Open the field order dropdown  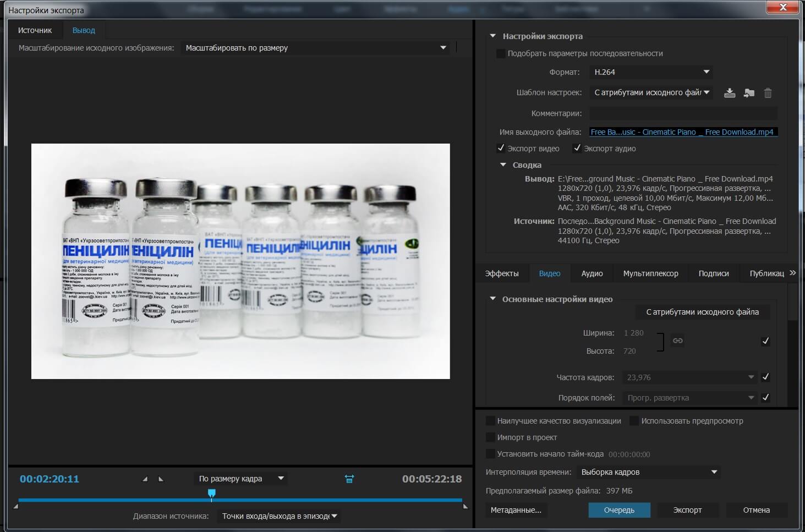click(x=690, y=398)
